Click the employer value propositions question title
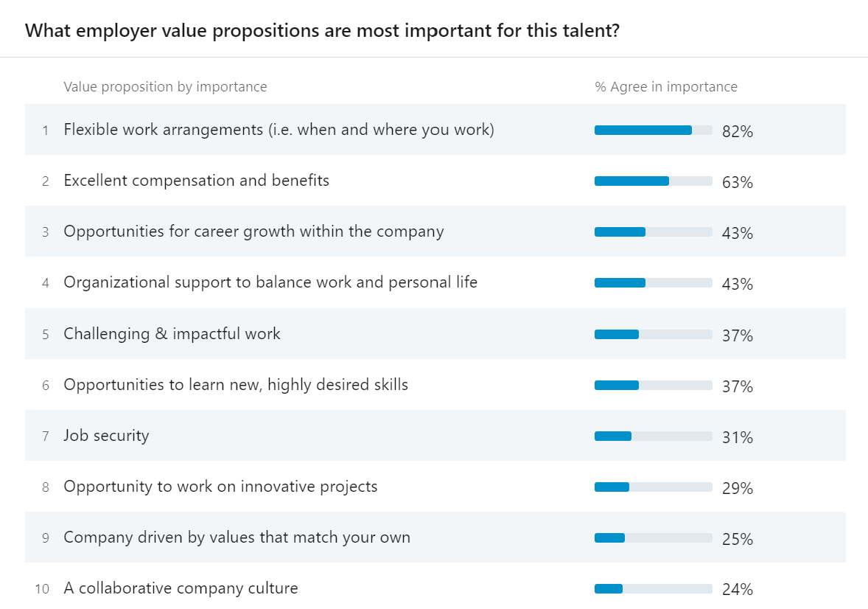868x609 pixels. 322,31
